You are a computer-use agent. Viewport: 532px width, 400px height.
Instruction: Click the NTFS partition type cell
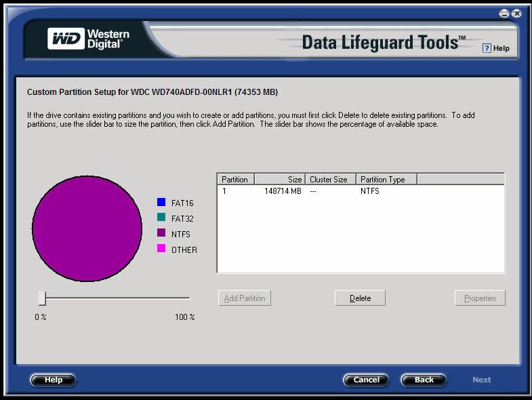click(x=370, y=191)
